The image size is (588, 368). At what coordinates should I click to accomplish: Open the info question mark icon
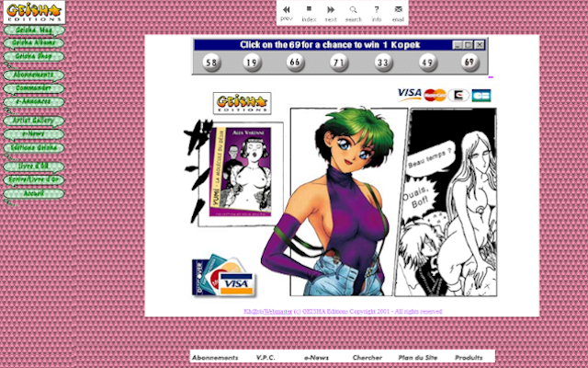[x=377, y=9]
